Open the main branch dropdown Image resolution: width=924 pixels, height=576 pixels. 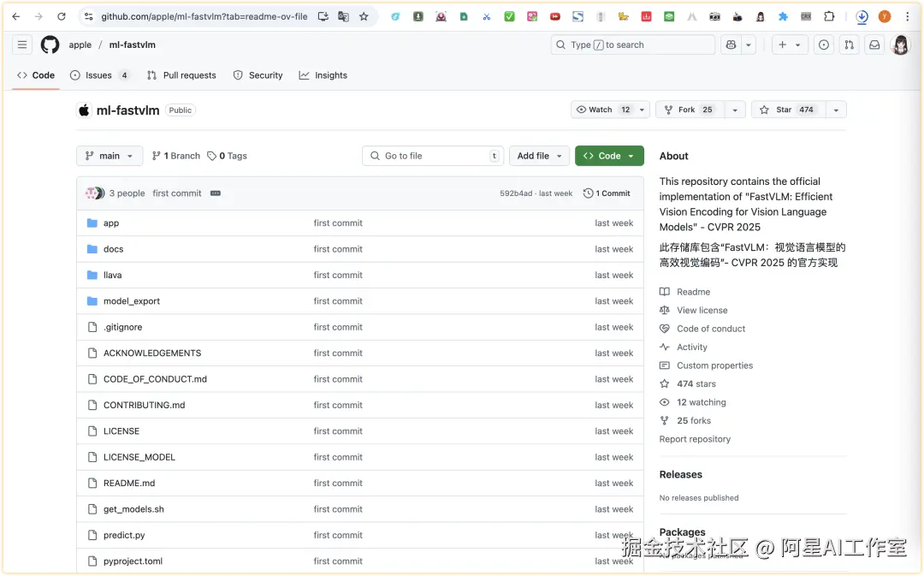pos(110,157)
